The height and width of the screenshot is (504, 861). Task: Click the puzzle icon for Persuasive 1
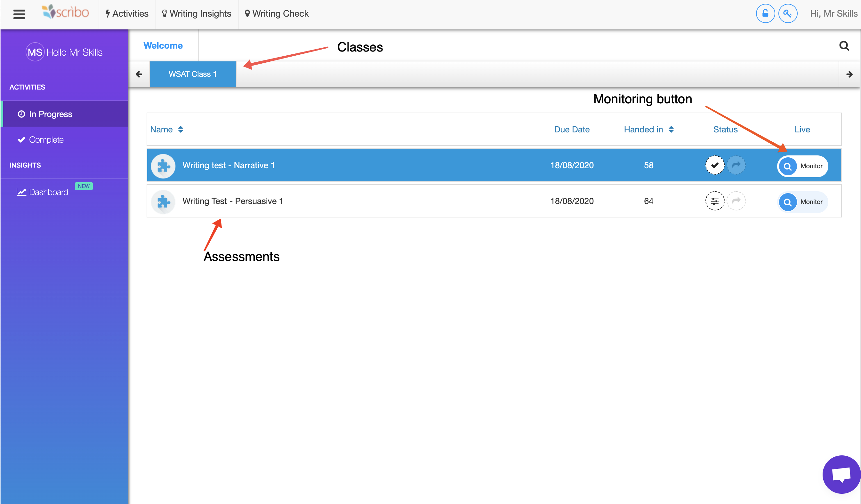point(163,202)
